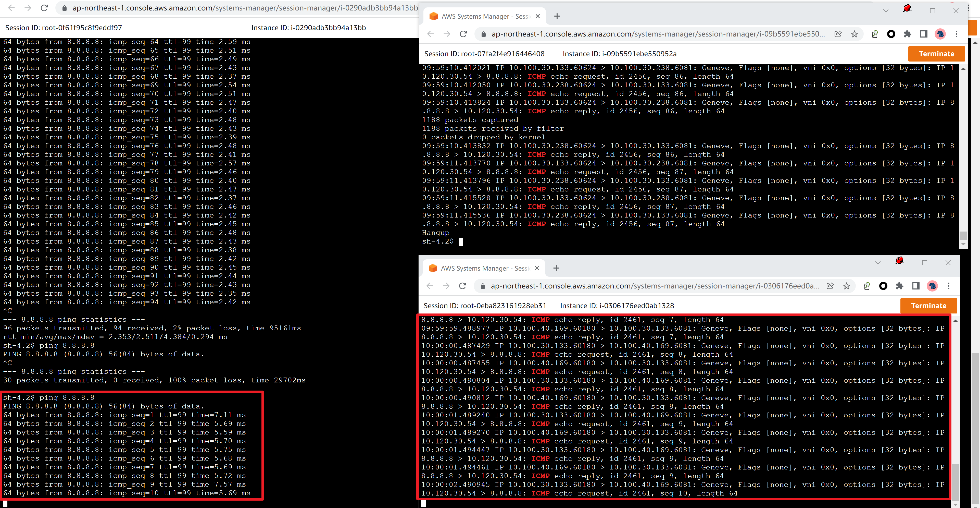Click '96 packets transmitted, 94 received' line
Viewport: 980px width, 508px height.
click(x=152, y=328)
